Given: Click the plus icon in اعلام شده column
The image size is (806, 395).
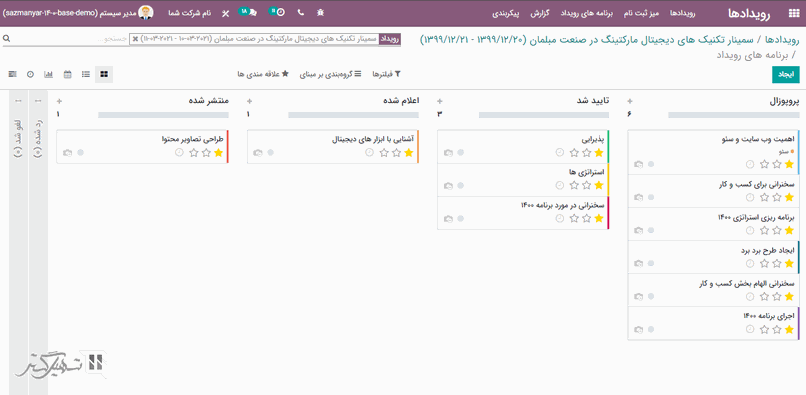Looking at the screenshot, I should coord(249,101).
